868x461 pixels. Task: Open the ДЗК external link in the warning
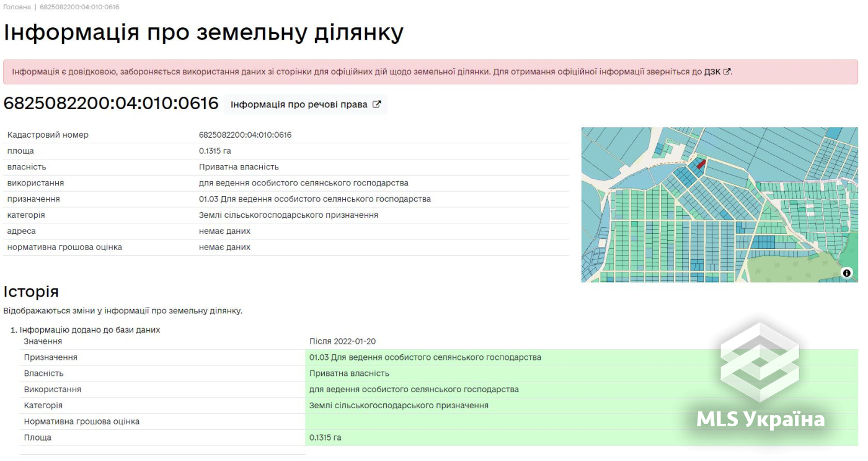pyautogui.click(x=717, y=71)
